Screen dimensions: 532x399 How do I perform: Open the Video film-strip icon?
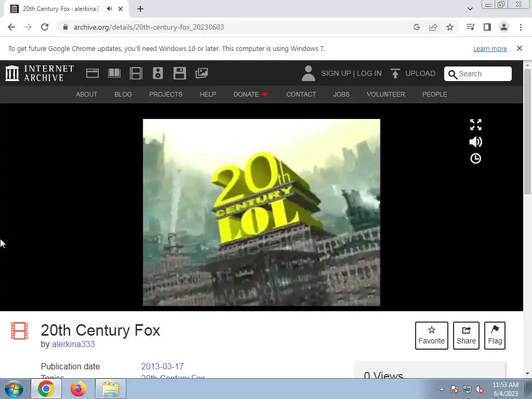click(136, 73)
